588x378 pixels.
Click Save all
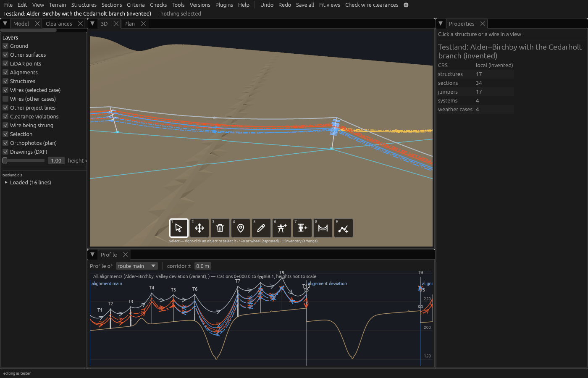point(305,5)
